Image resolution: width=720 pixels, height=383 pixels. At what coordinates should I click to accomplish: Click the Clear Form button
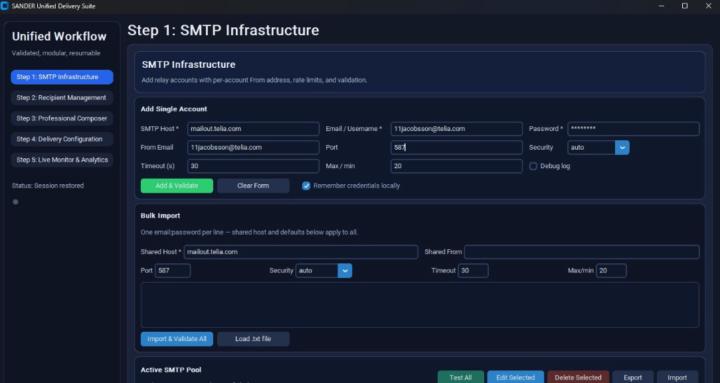(253, 186)
